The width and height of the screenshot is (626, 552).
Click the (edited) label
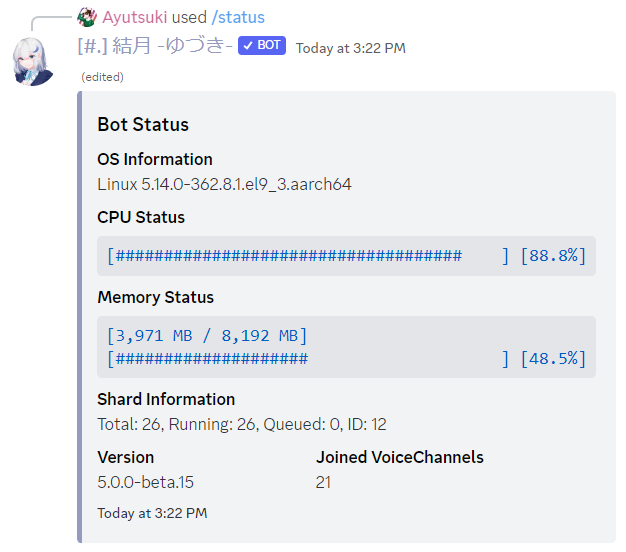coord(102,77)
